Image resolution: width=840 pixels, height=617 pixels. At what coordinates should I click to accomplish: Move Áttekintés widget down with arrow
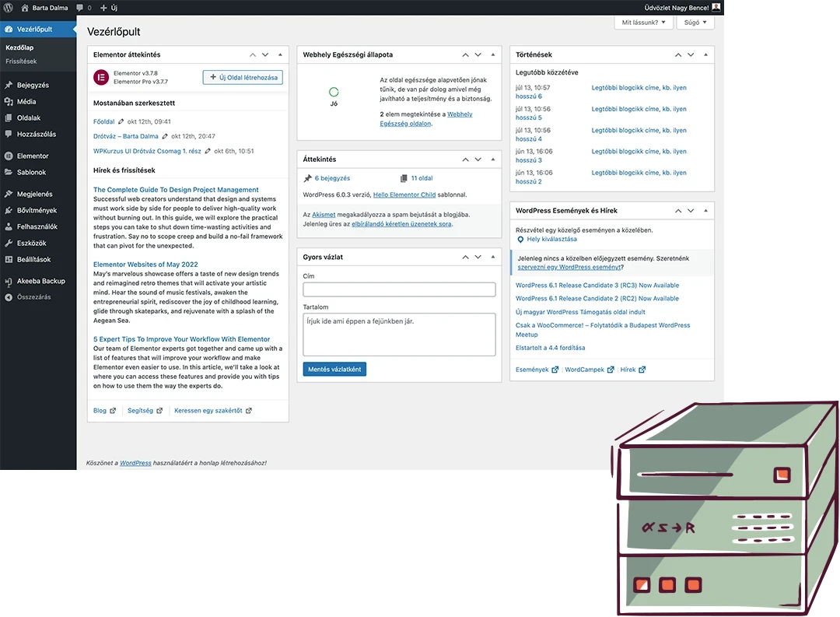478,160
